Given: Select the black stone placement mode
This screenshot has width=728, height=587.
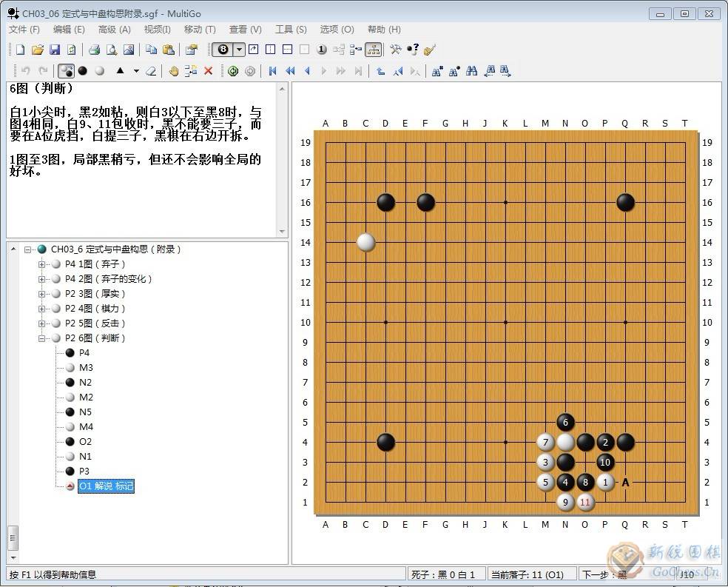Looking at the screenshot, I should pos(83,71).
